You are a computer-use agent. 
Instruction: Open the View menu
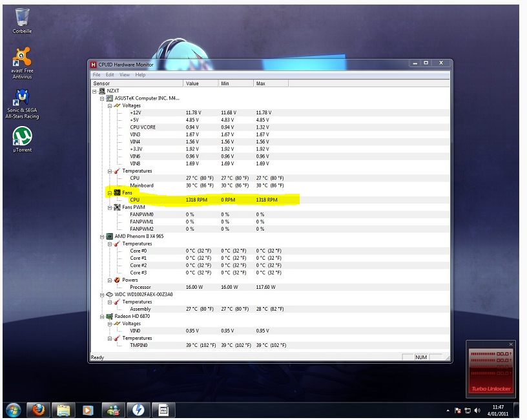pos(124,75)
